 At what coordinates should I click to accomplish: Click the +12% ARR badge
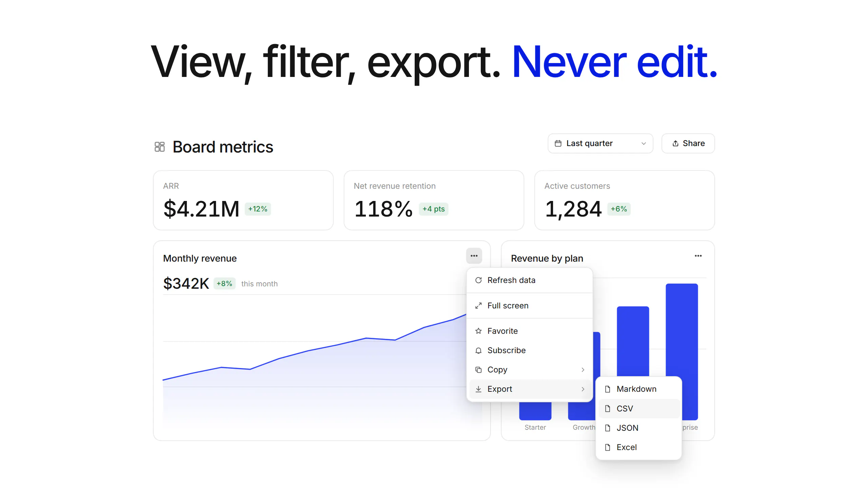[x=258, y=209]
